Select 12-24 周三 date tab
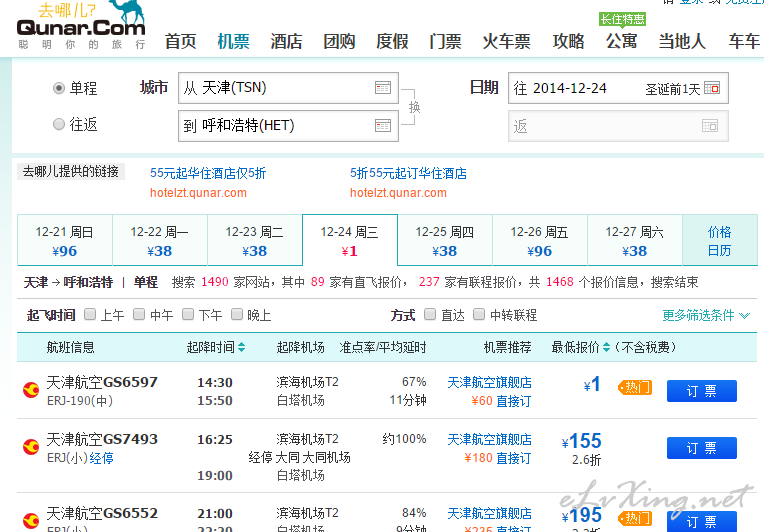This screenshot has width=764, height=532. [350, 240]
